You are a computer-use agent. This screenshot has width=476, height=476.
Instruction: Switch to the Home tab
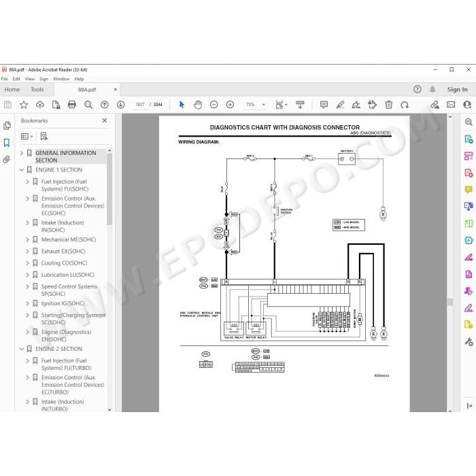tap(12, 90)
